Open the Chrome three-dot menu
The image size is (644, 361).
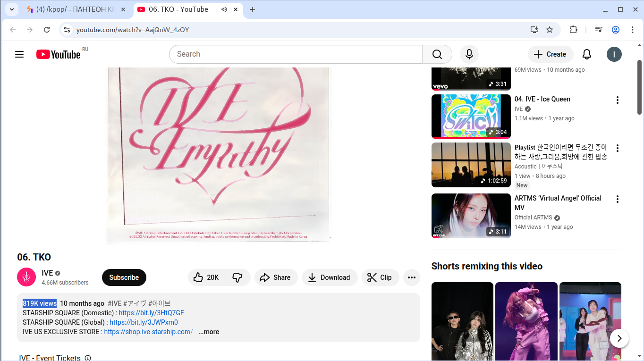click(633, 30)
